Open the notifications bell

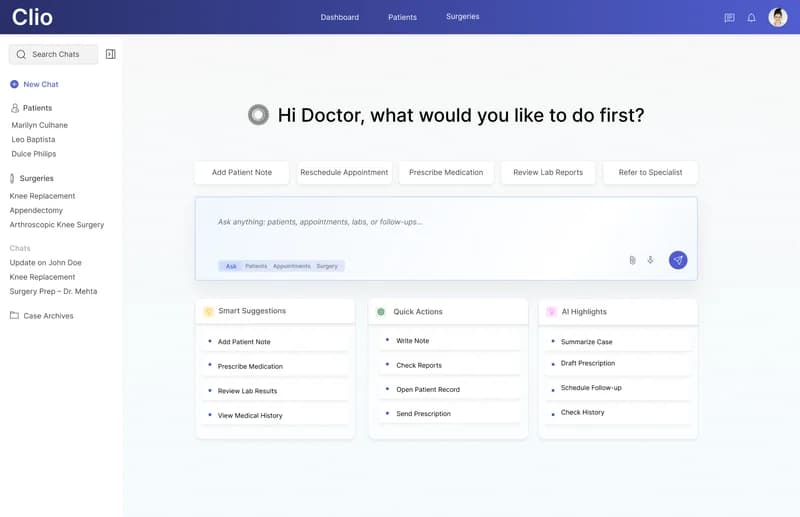click(x=752, y=18)
